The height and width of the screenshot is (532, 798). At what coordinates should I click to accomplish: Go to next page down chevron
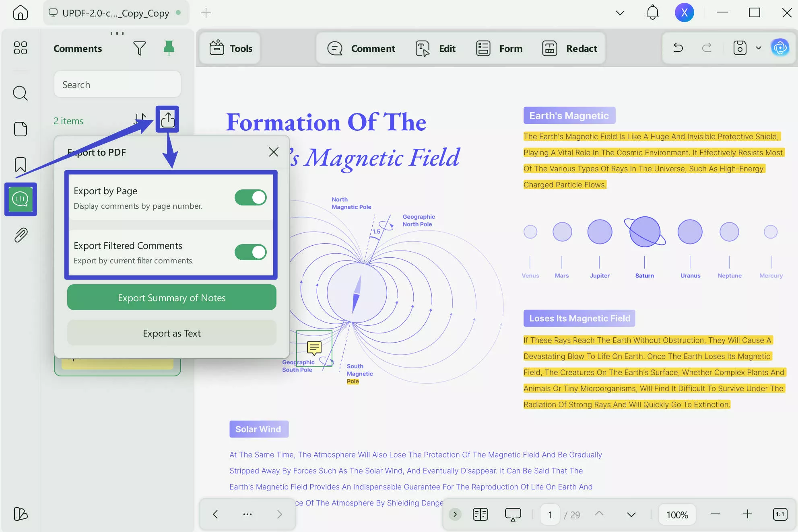pos(631,514)
